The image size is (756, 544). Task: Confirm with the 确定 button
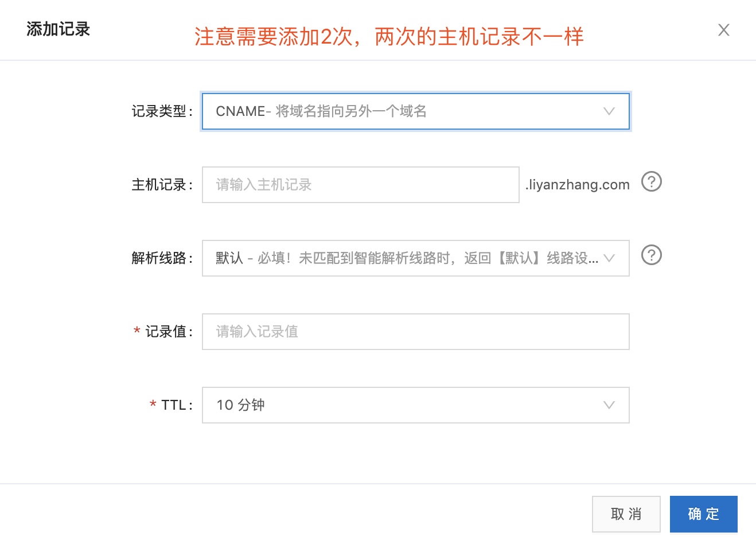coord(703,514)
